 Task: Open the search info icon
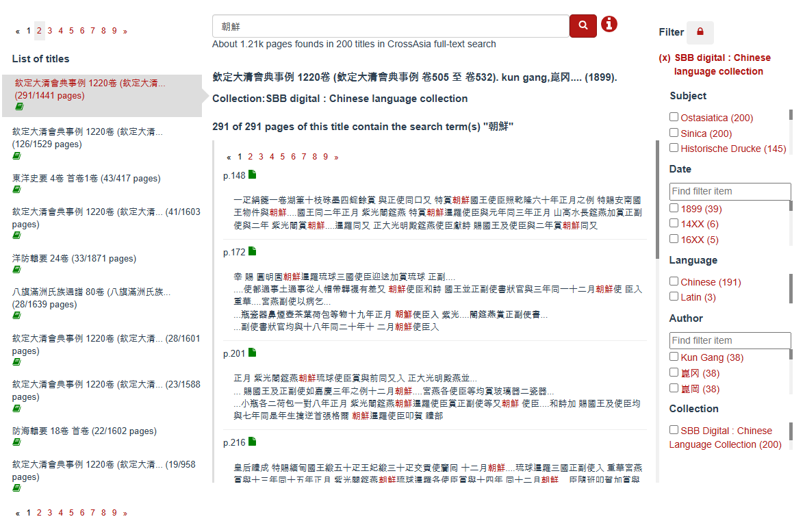coord(609,25)
